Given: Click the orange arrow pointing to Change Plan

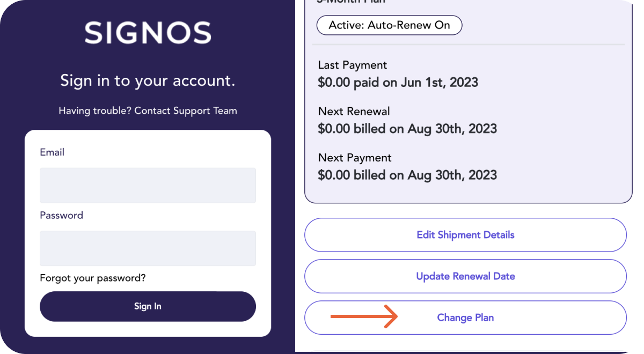Looking at the screenshot, I should pyautogui.click(x=363, y=317).
